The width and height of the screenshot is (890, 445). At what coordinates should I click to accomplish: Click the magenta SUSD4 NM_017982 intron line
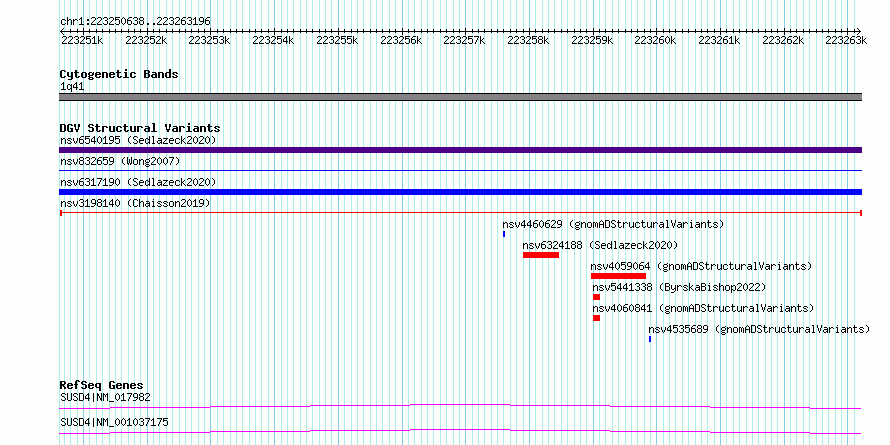(460, 406)
